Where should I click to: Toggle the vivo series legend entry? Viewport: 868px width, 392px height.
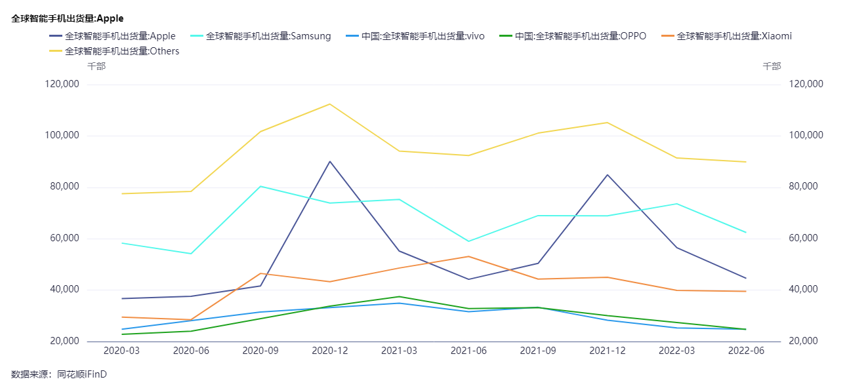pos(415,36)
